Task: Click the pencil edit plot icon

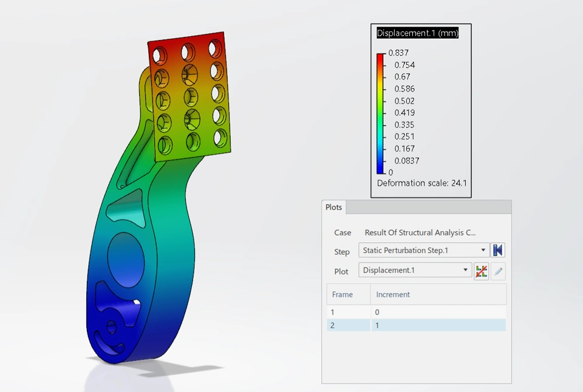Action: coord(498,271)
